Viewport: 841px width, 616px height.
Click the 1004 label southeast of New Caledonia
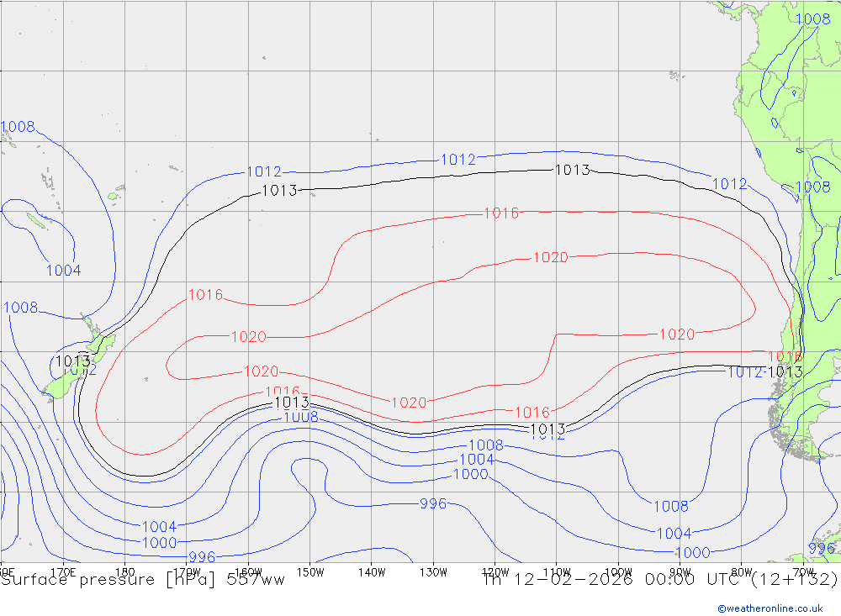tap(63, 271)
